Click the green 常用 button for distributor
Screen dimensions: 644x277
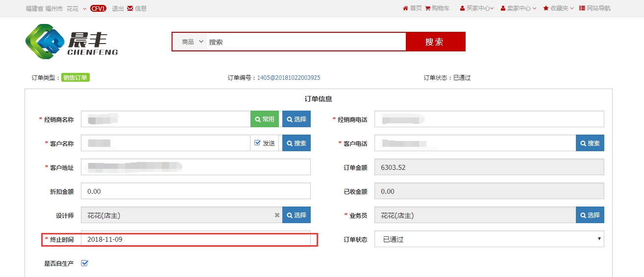(x=265, y=119)
